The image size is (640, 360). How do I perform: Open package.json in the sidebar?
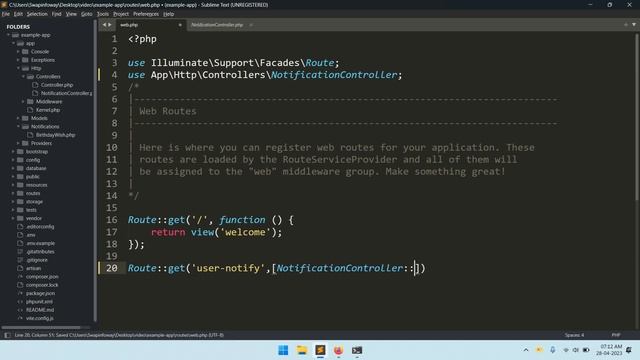point(40,293)
